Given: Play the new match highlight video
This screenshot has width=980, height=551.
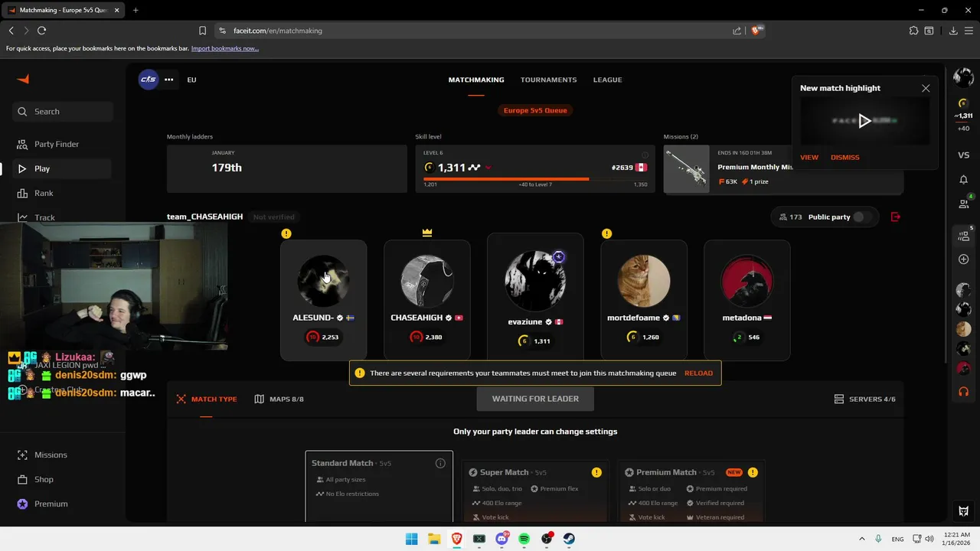Looking at the screenshot, I should (x=864, y=121).
